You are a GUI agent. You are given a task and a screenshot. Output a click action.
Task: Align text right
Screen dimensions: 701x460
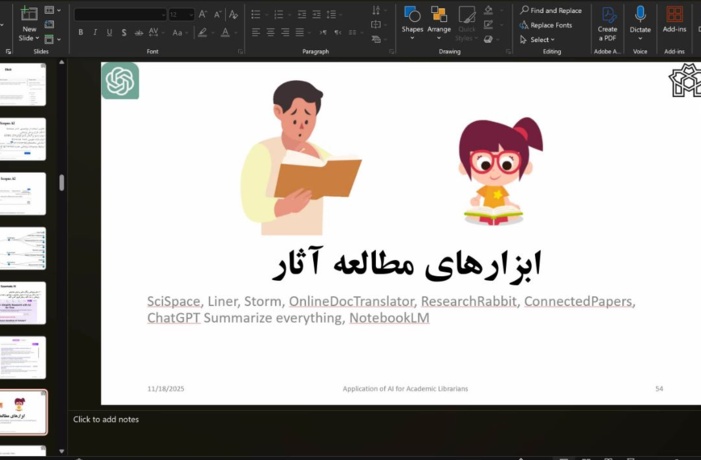[285, 32]
